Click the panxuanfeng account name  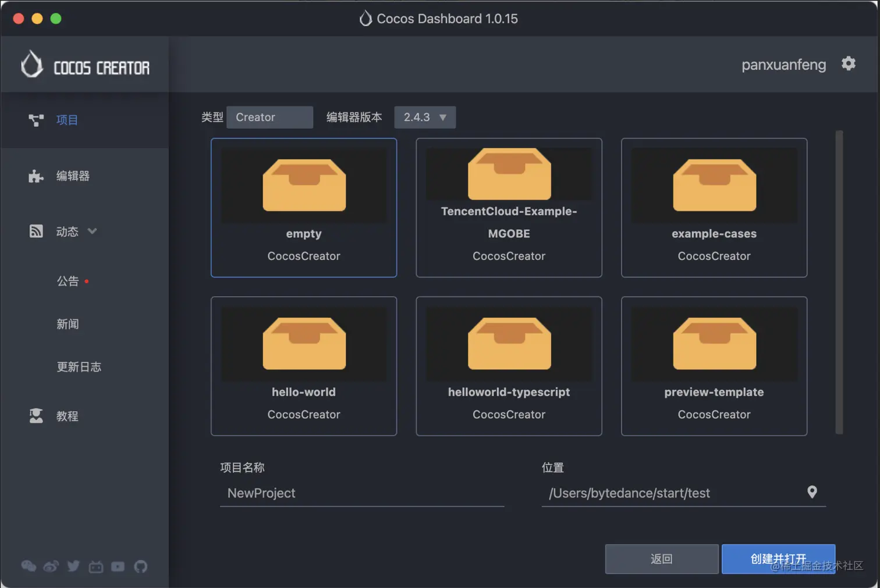[x=783, y=65]
